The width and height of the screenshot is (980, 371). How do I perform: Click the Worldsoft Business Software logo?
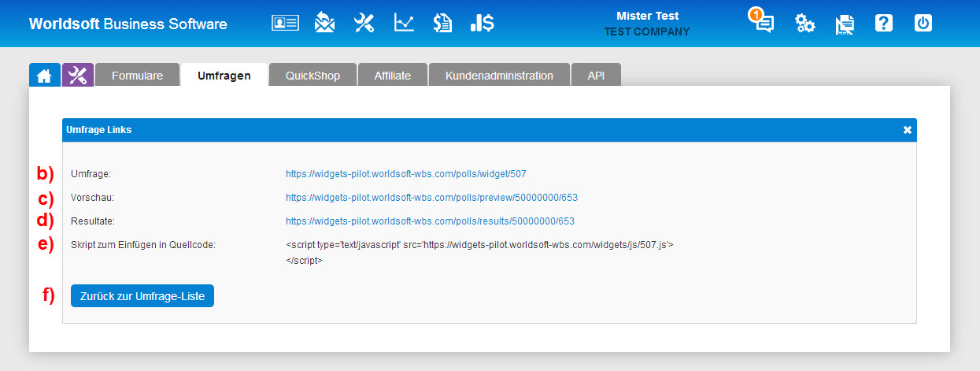[x=128, y=24]
